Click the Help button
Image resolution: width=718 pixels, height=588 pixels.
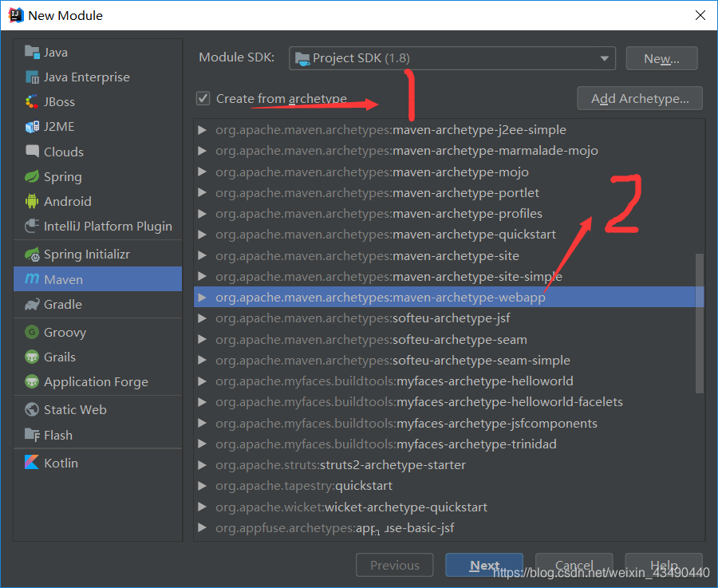(664, 565)
